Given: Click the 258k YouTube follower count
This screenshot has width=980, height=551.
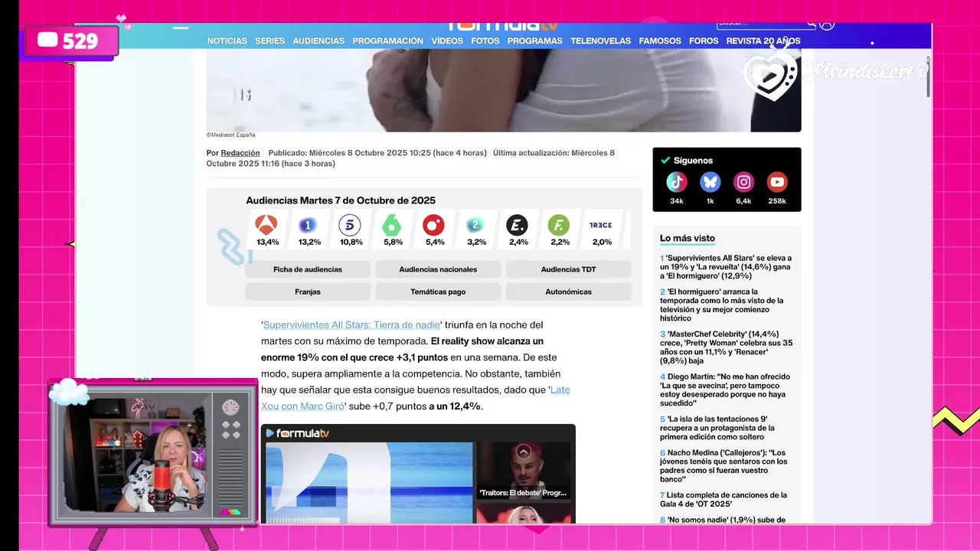Looking at the screenshot, I should pos(777,201).
